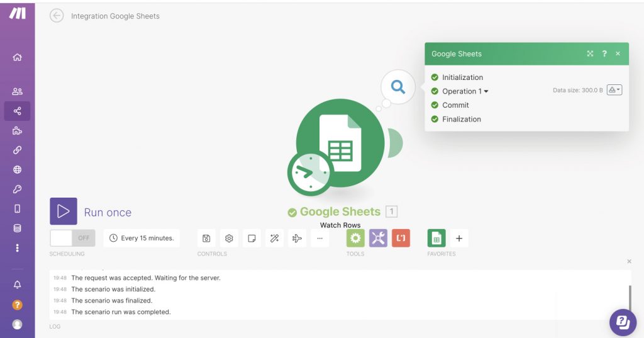
Task: Click the magnifier inspection bubble
Action: coord(397,87)
